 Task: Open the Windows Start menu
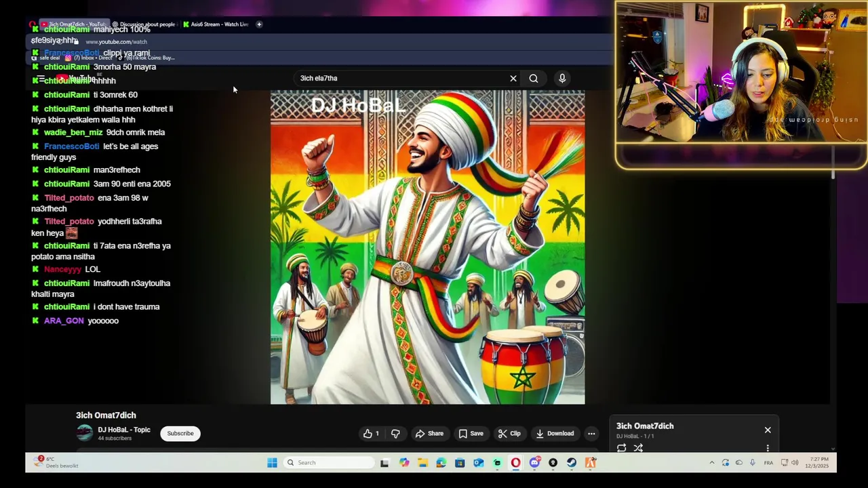272,463
